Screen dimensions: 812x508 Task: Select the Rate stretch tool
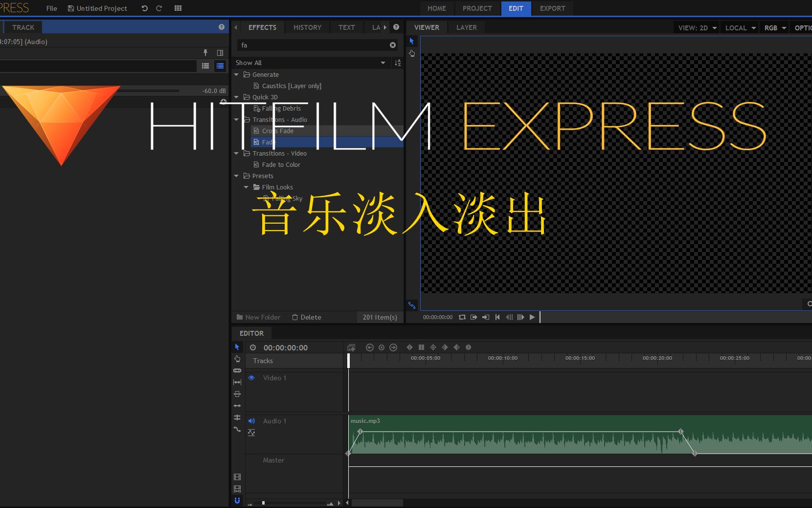(x=237, y=429)
